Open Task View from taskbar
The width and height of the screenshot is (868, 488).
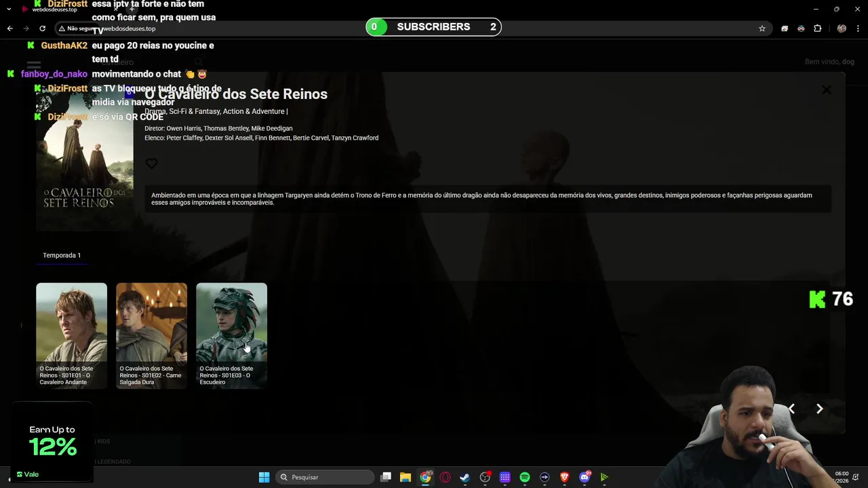click(386, 477)
